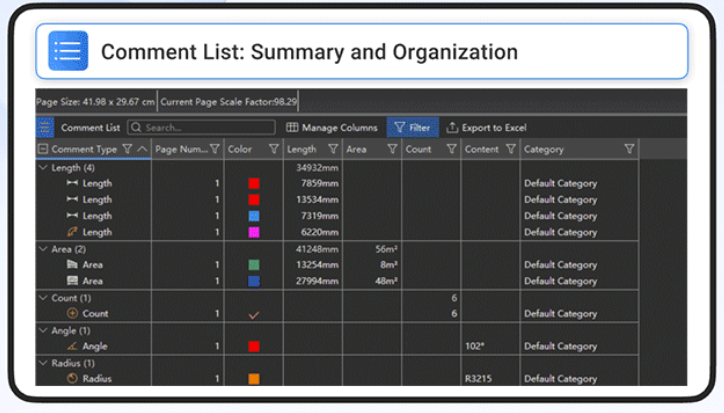Sort by Comment Type using the arrow
This screenshot has width=724, height=413.
(x=142, y=149)
